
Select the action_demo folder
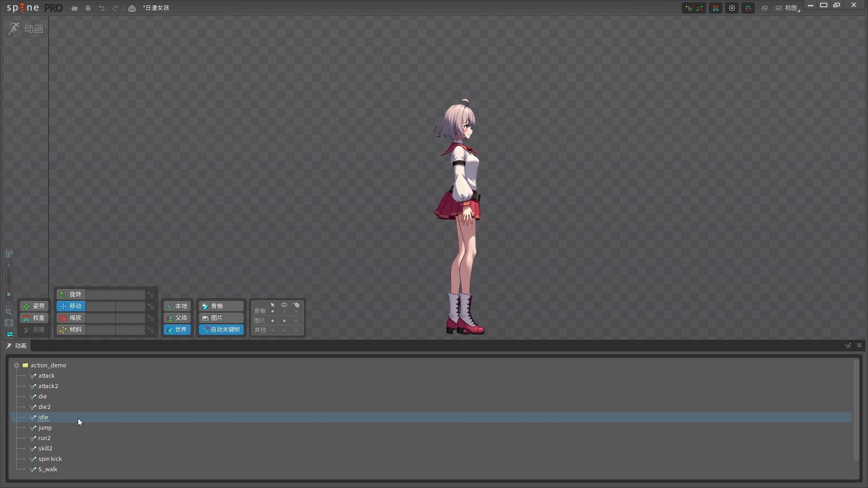pos(48,365)
